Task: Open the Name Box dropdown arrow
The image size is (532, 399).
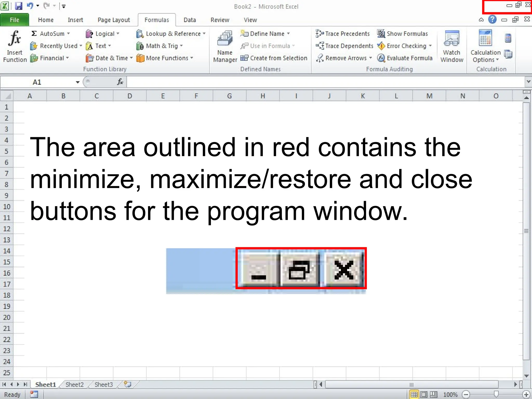Action: (x=77, y=82)
